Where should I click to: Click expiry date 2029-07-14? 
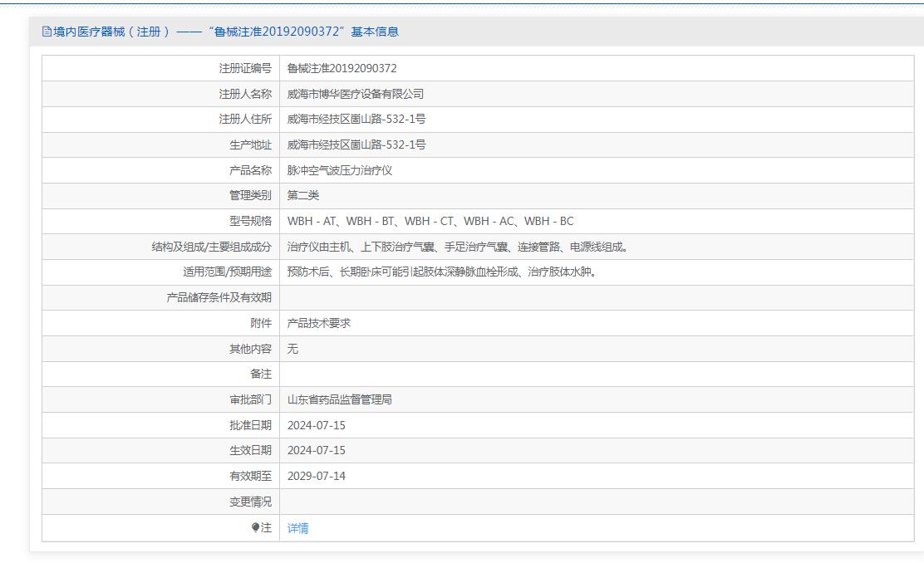(317, 477)
